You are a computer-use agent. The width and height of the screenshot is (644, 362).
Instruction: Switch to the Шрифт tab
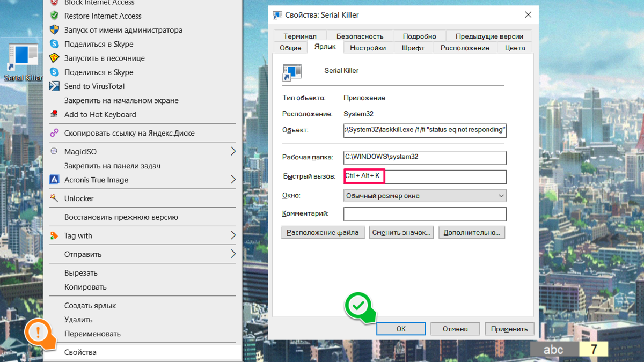[413, 48]
